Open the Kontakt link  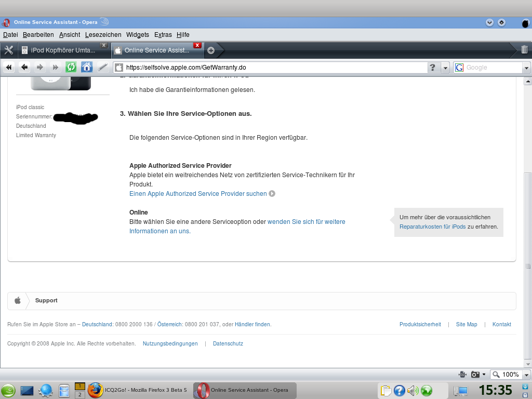click(501, 324)
